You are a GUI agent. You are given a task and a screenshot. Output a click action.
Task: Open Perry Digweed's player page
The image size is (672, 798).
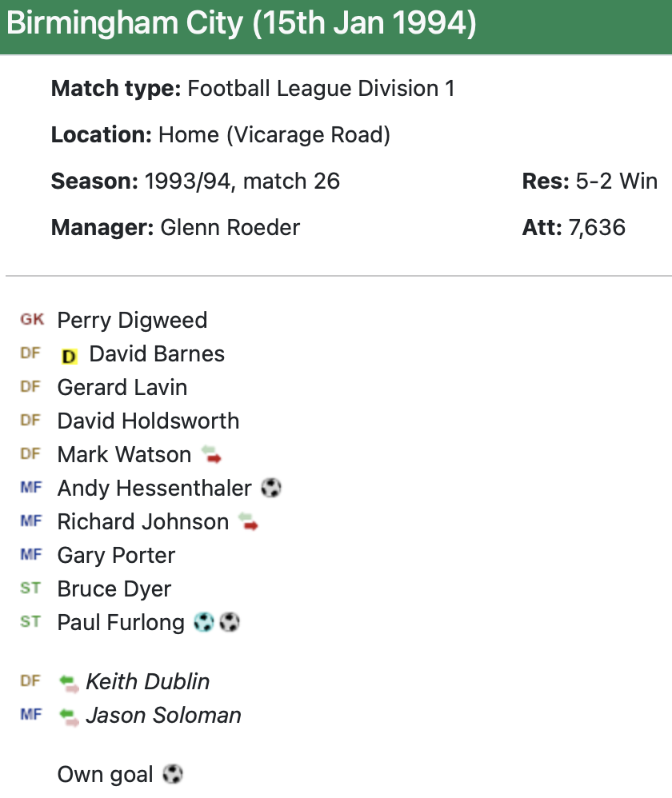tap(132, 320)
